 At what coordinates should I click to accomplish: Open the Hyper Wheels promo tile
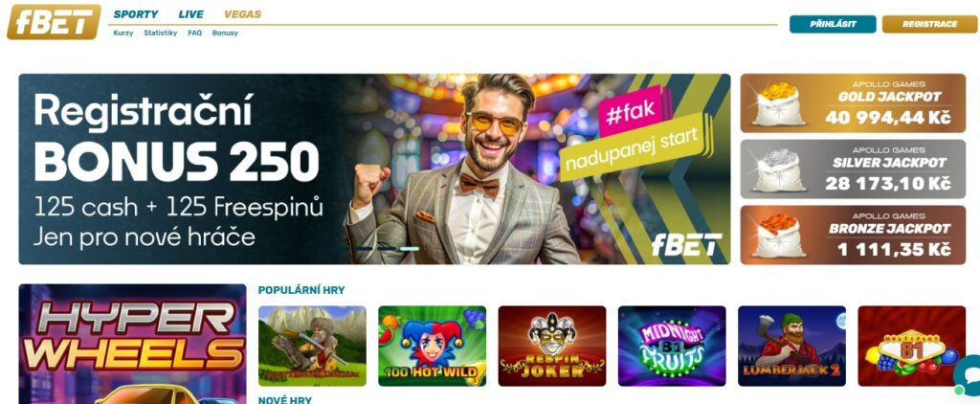tap(132, 344)
